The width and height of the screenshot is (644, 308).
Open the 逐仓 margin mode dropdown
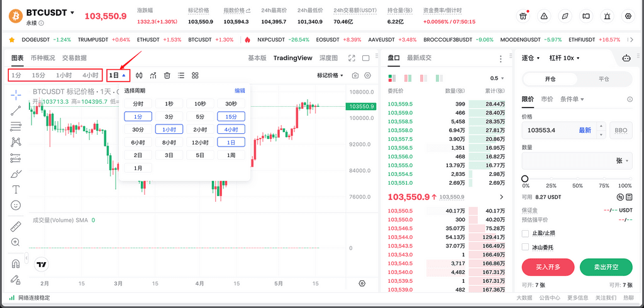point(531,58)
